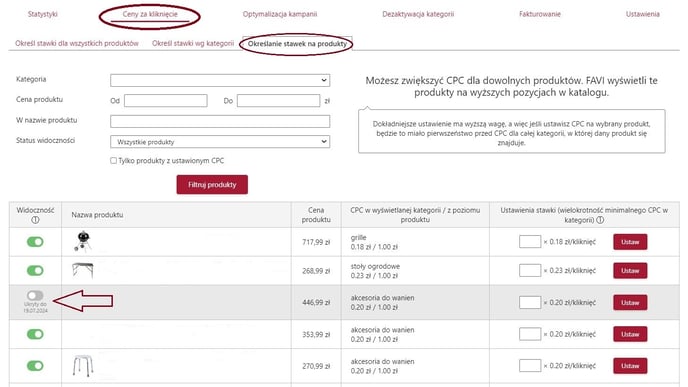Toggle visibility of the 353,99 zł product
Screen dimensions: 688x387
point(35,334)
